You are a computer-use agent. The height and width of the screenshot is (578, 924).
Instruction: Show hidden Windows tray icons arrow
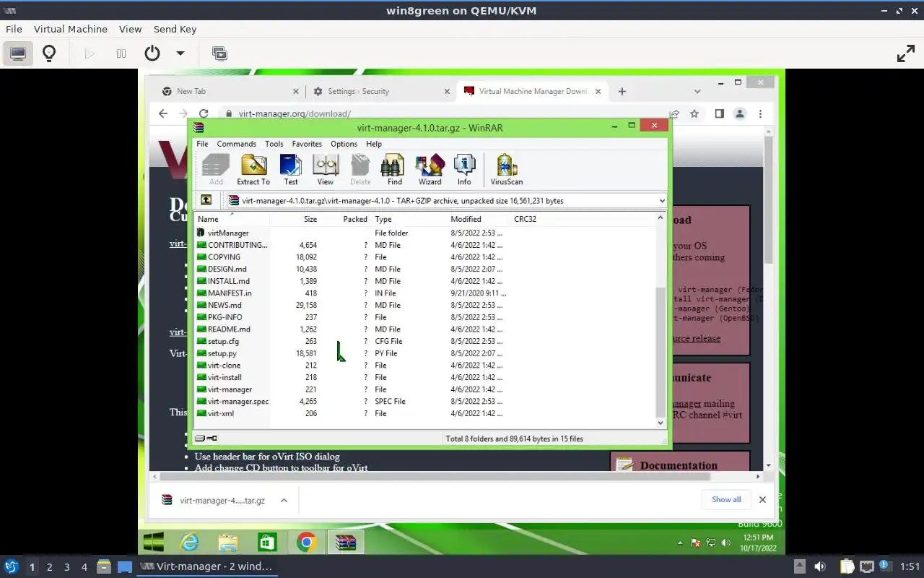[679, 543]
